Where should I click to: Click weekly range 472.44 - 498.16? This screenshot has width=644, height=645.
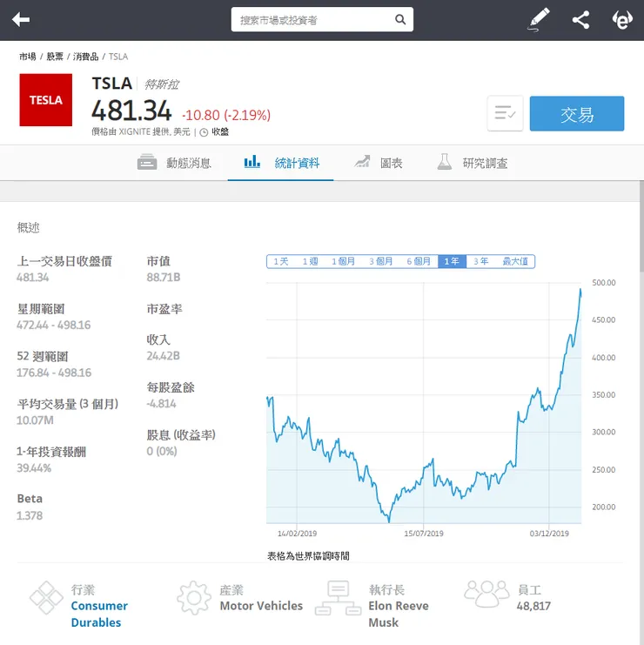point(53,325)
